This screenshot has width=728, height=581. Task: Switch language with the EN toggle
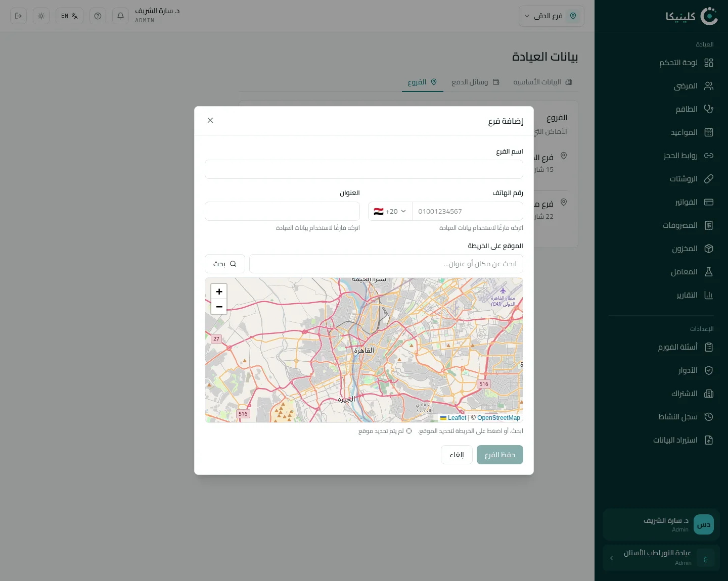pos(69,16)
